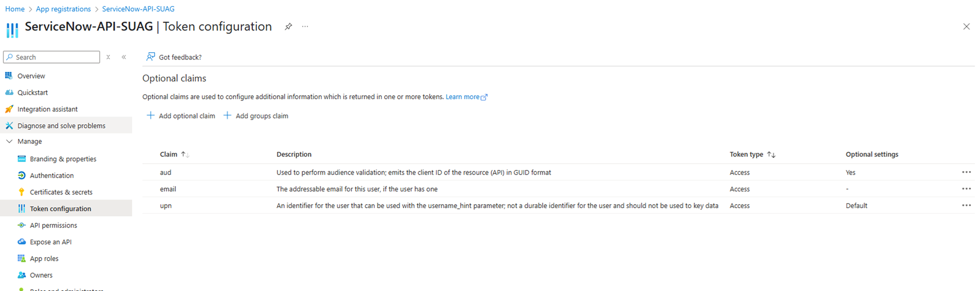Open App roles settings
The image size is (980, 291).
coord(44,258)
